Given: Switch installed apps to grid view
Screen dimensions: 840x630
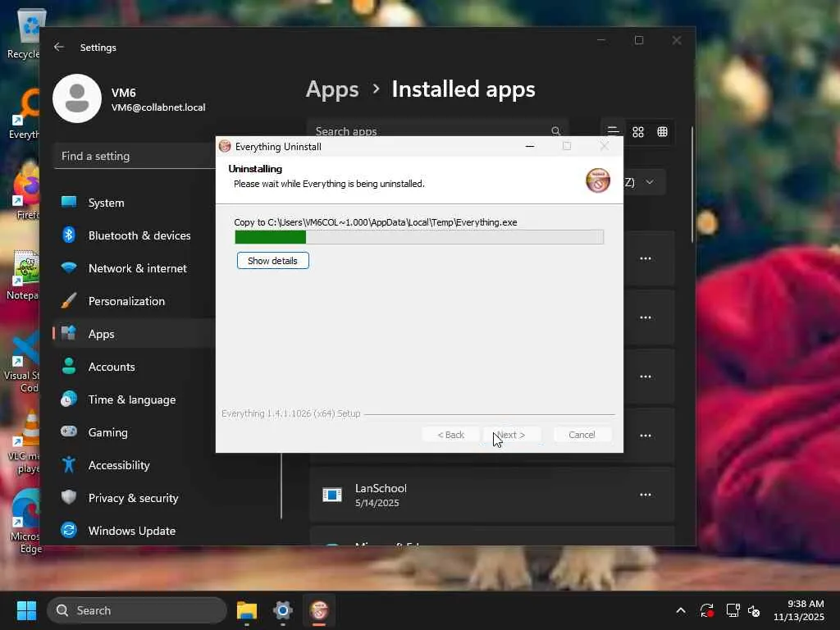Looking at the screenshot, I should [x=637, y=132].
